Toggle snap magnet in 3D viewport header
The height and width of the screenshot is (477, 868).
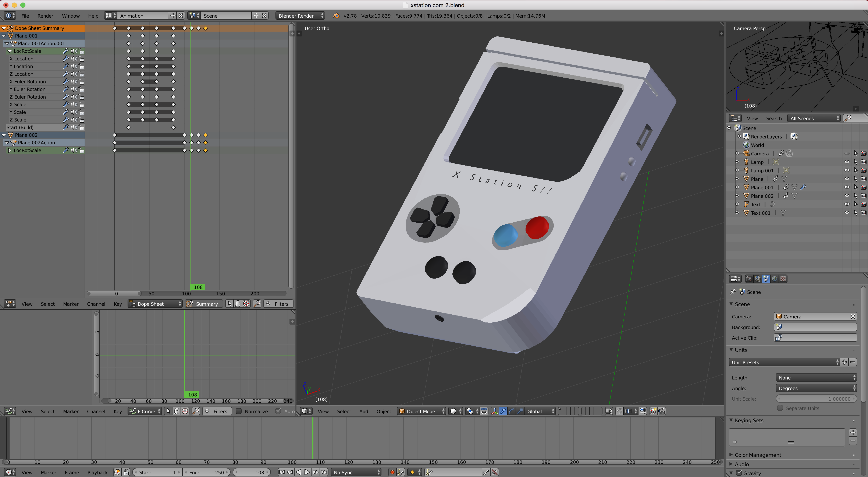619,411
